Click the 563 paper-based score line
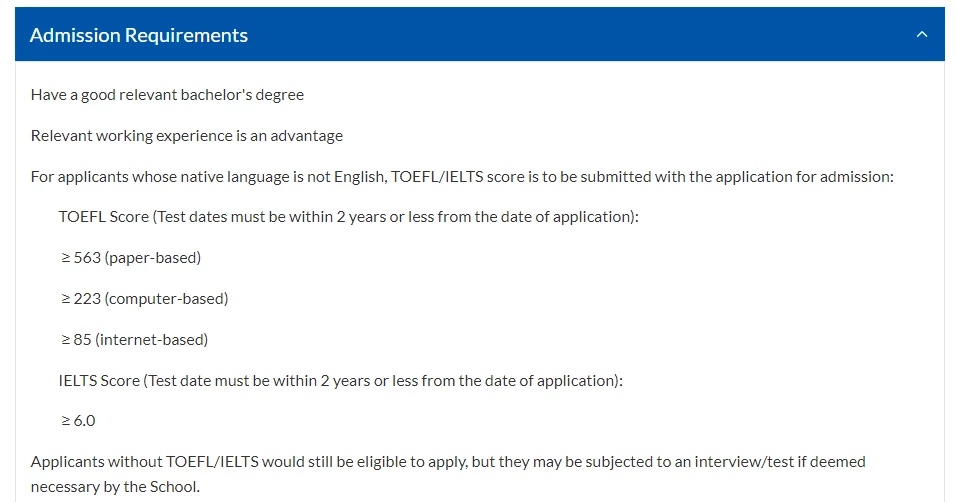Viewport: 956px width, 502px height. (131, 258)
